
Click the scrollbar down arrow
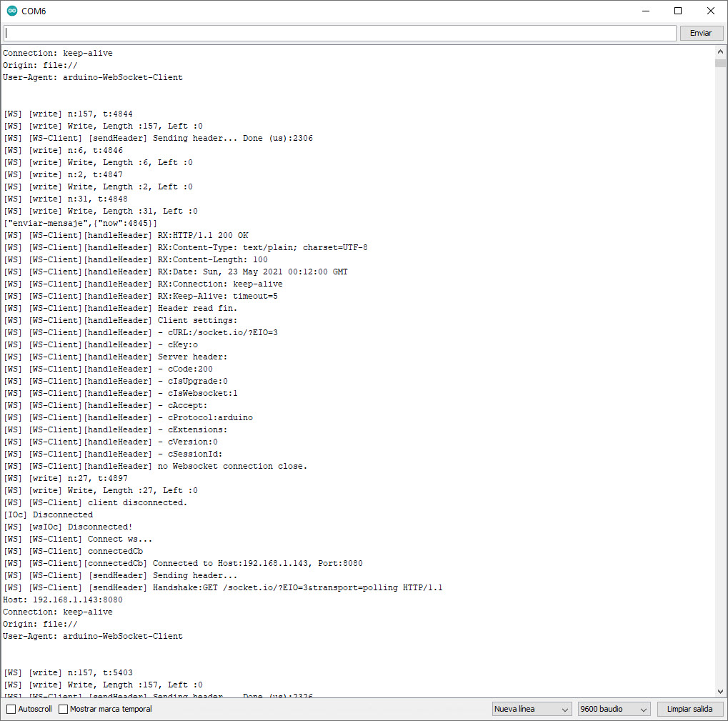tap(720, 691)
